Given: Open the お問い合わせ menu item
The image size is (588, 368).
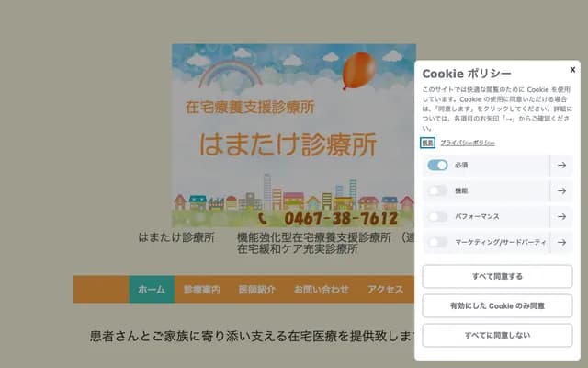Looking at the screenshot, I should click(321, 289).
